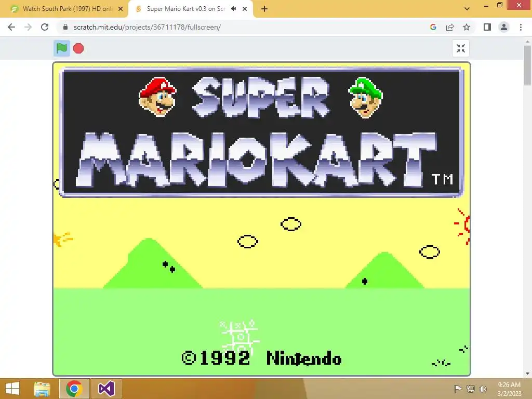Viewport: 532px width, 399px height.
Task: Open the Chrome three-dot menu
Action: [x=521, y=27]
